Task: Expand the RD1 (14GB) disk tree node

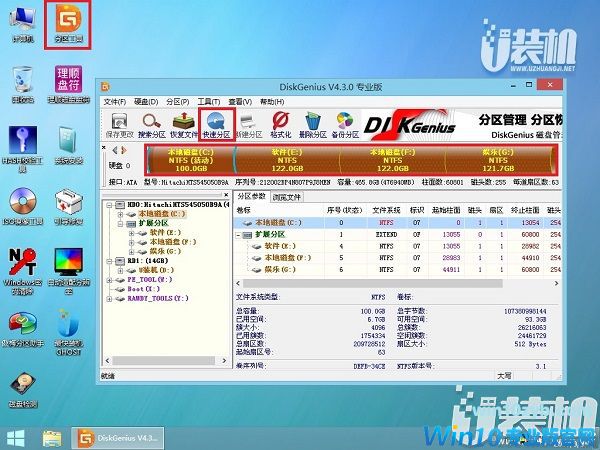Action: pos(108,262)
